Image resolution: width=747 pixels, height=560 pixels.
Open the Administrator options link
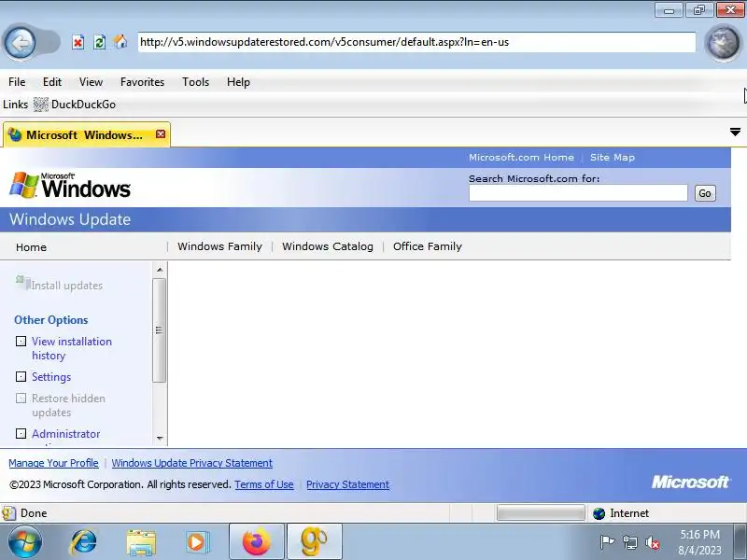[x=65, y=434]
